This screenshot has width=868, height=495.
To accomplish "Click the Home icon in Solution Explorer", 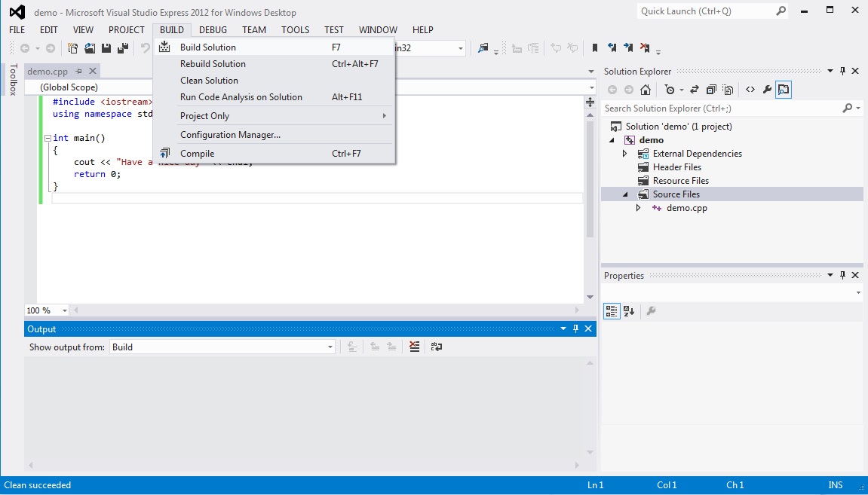I will click(645, 90).
